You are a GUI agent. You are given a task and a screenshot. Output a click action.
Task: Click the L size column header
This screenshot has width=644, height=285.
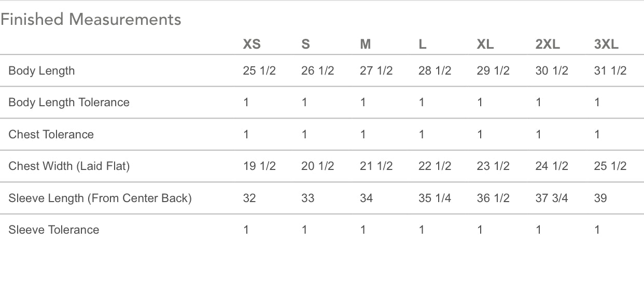tap(422, 45)
